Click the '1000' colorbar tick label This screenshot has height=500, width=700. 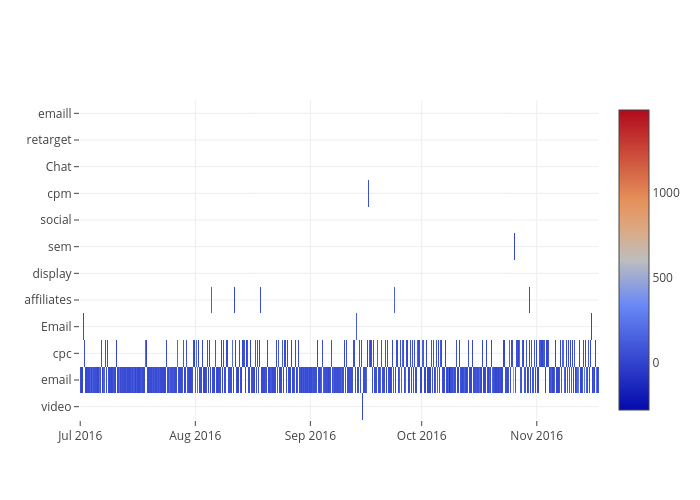pyautogui.click(x=668, y=192)
